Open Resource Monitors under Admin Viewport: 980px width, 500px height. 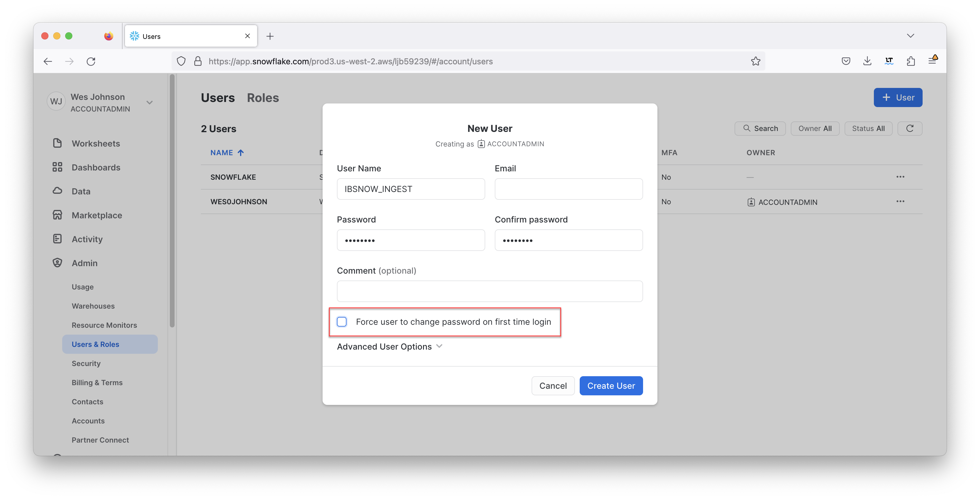[x=104, y=325]
